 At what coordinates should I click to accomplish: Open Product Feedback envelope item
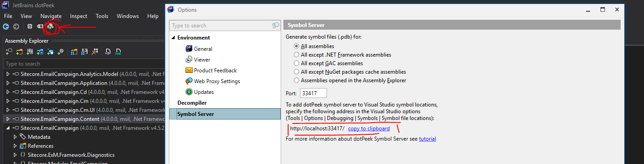pos(211,70)
